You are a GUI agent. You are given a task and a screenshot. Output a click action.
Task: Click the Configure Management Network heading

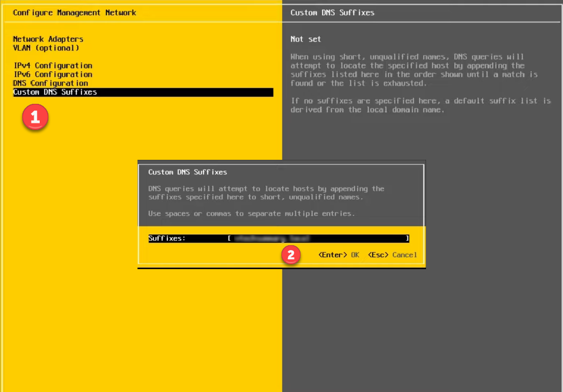[x=74, y=13]
